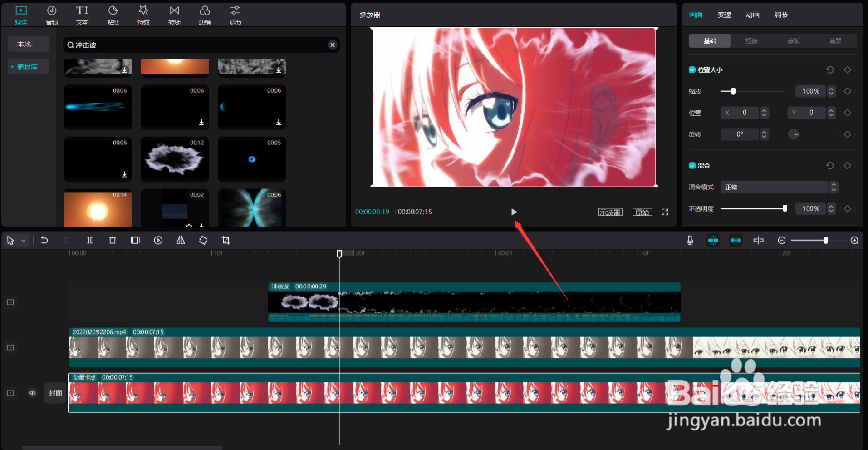The image size is (868, 450).
Task: Select 本地 local media
Action: 28,44
